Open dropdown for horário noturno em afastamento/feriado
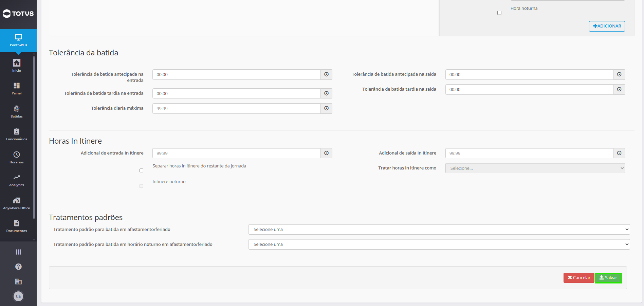Screen dimensions: 644x306 [439, 244]
